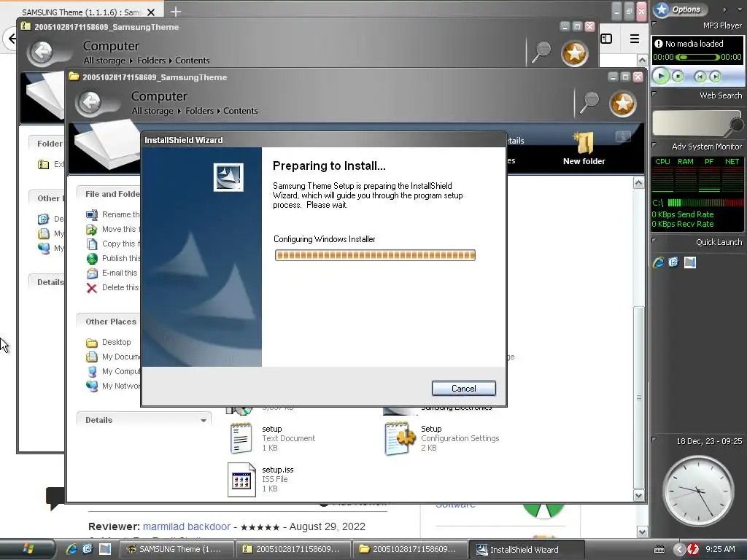Select the Setup Configuration Settings file
The width and height of the screenshot is (747, 560).
pyautogui.click(x=442, y=438)
